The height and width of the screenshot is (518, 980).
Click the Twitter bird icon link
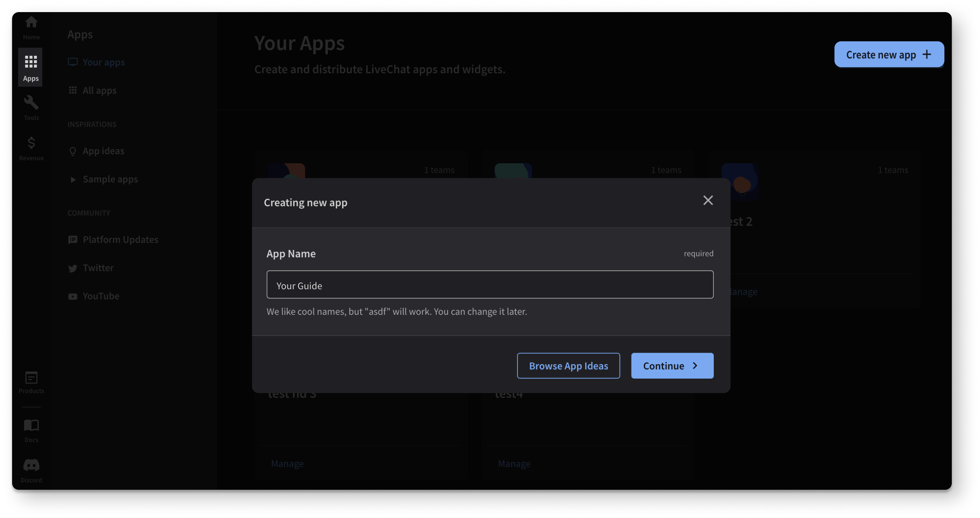click(72, 268)
